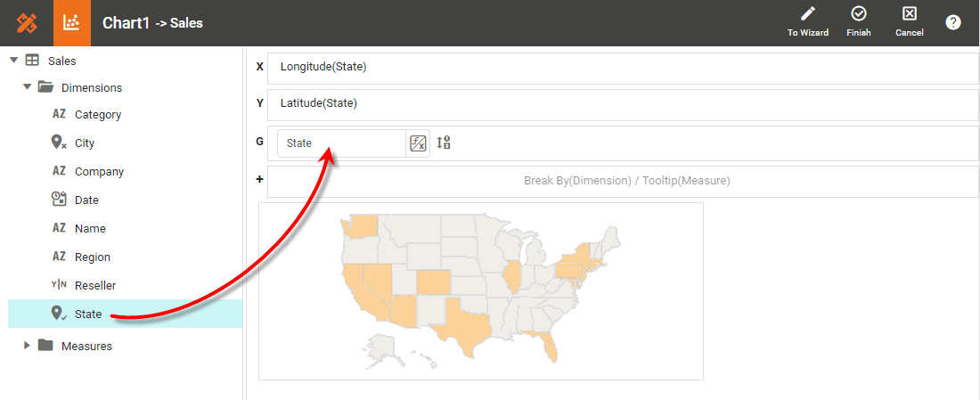Click the Finish checkmark icon
The height and width of the screenshot is (400, 980).
pos(859,14)
